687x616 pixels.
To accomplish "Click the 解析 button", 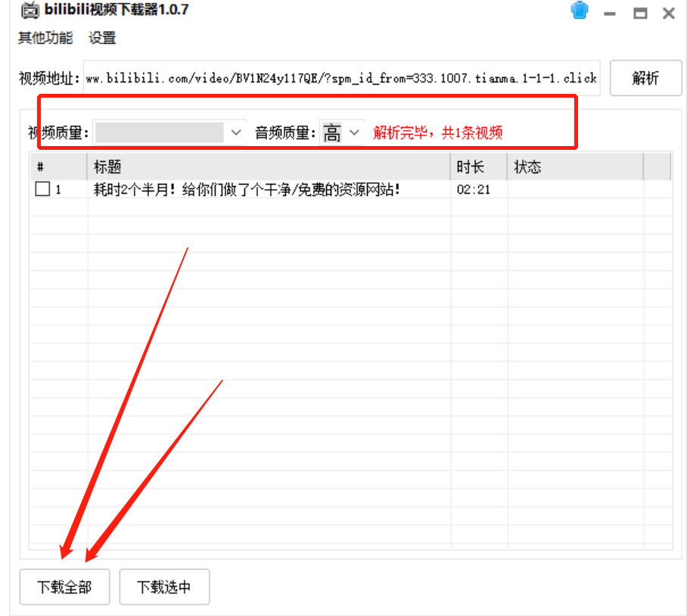I will tap(645, 78).
